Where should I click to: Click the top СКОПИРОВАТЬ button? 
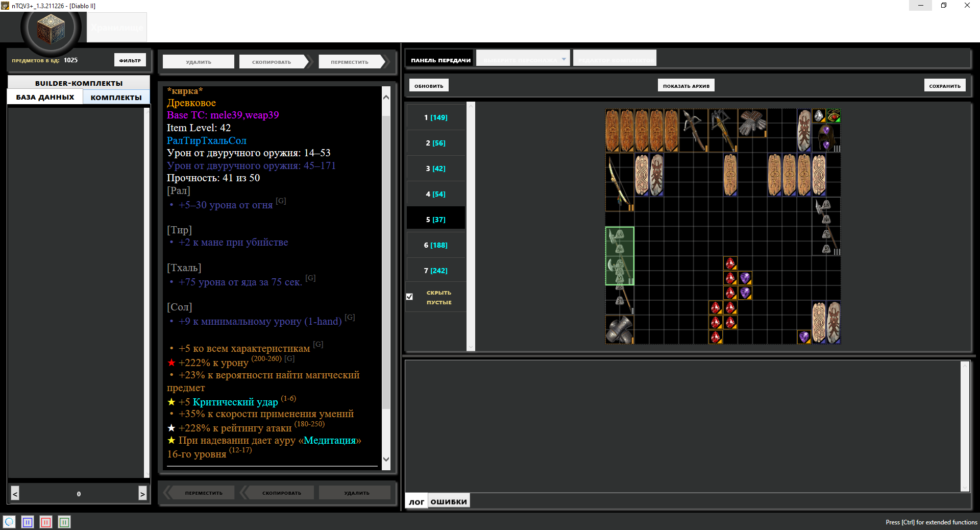(x=274, y=62)
